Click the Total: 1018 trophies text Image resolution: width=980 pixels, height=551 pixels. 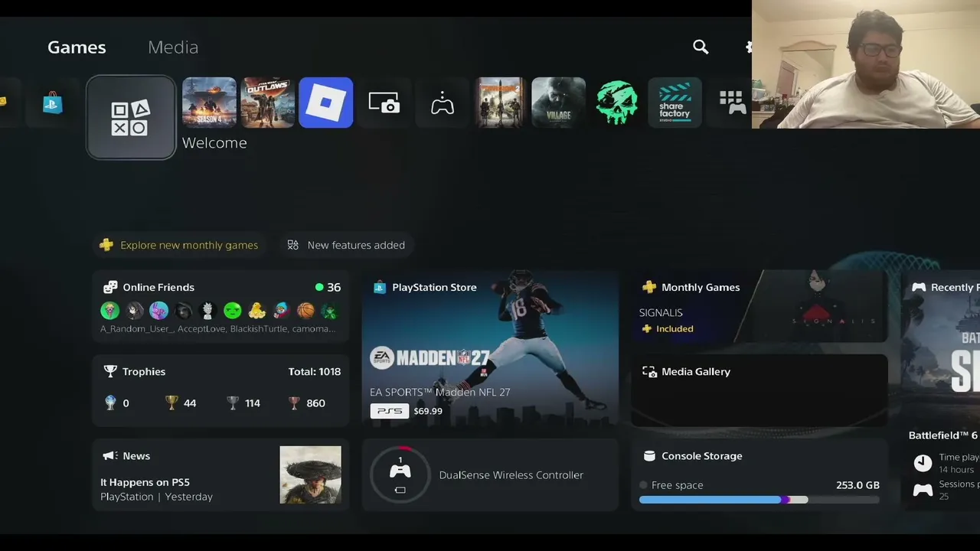click(x=315, y=371)
